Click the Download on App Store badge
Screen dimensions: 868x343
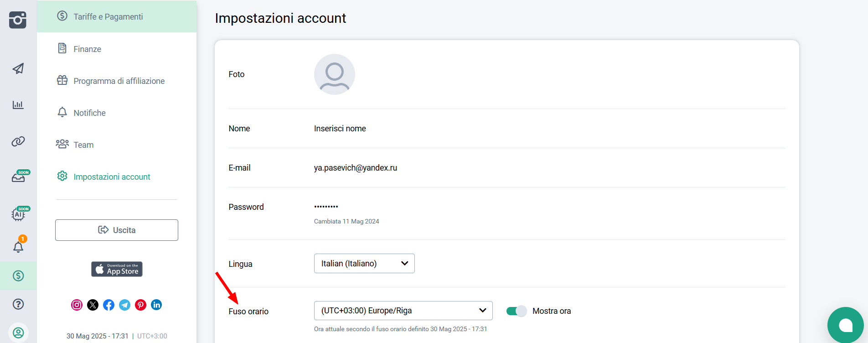117,269
